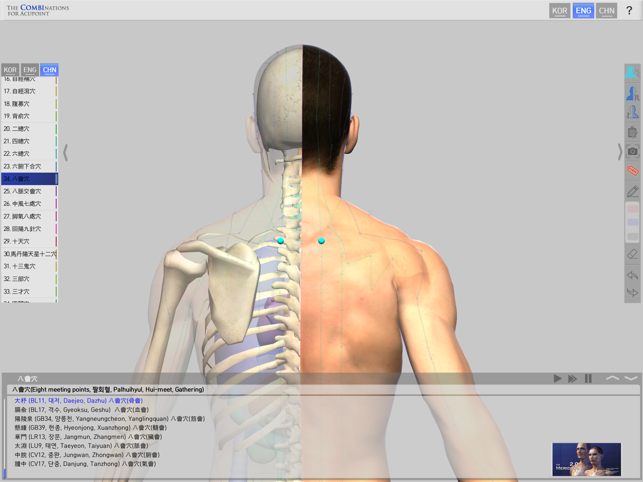Image resolution: width=643 pixels, height=482 pixels.
Task: Select the eraser tool
Action: (632, 254)
